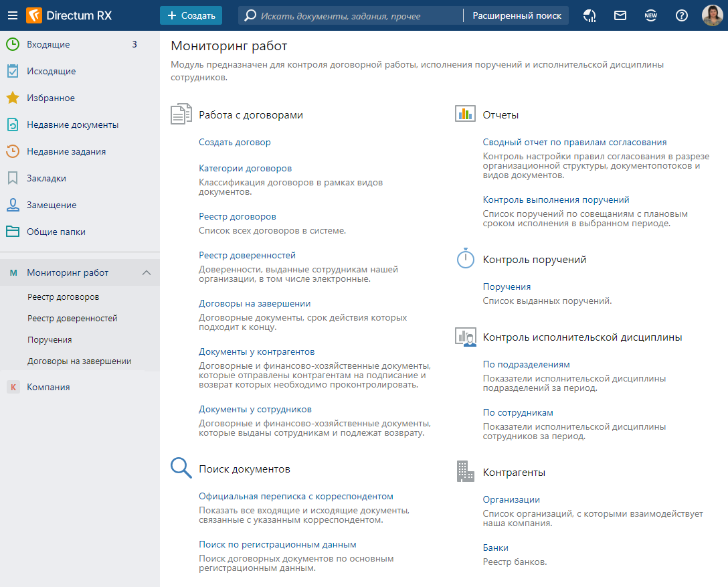This screenshot has width=728, height=587.
Task: Open Сводный отчет по правилам согласования
Action: (x=574, y=143)
